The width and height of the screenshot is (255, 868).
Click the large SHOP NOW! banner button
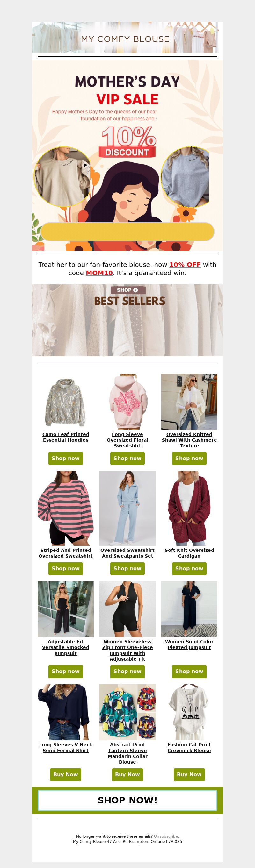pos(127,800)
